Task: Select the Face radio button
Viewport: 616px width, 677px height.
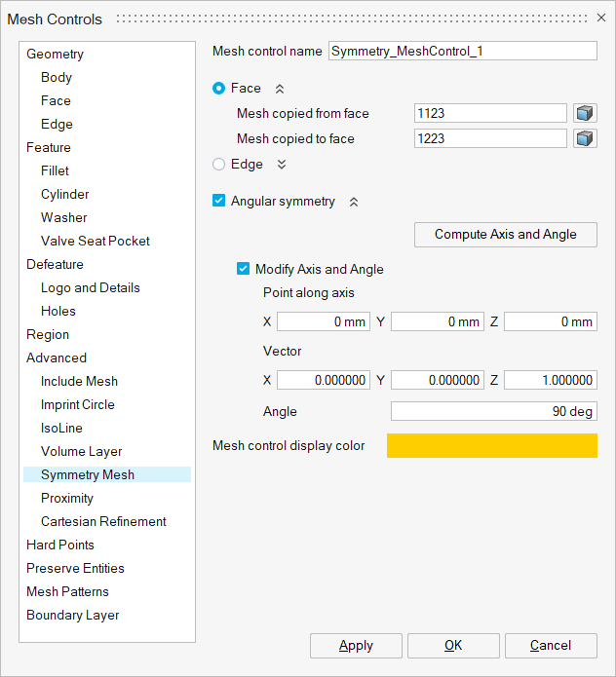Action: click(219, 89)
